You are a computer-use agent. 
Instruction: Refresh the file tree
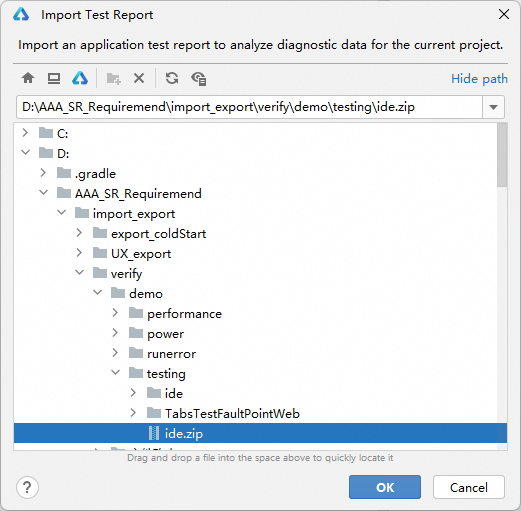[x=172, y=79]
